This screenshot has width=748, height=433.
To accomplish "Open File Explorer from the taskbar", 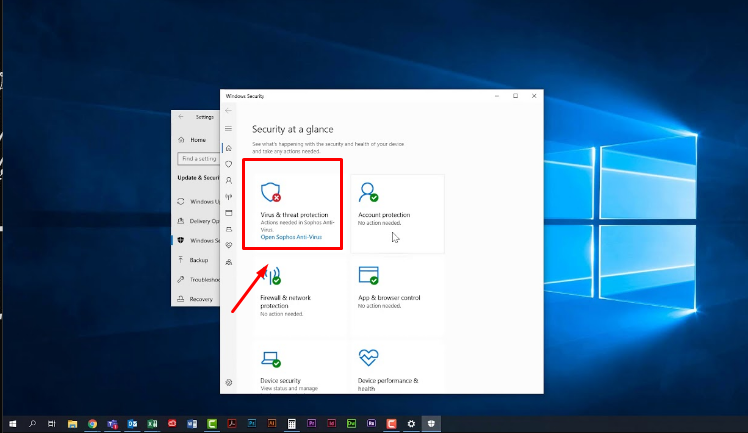I will point(72,423).
